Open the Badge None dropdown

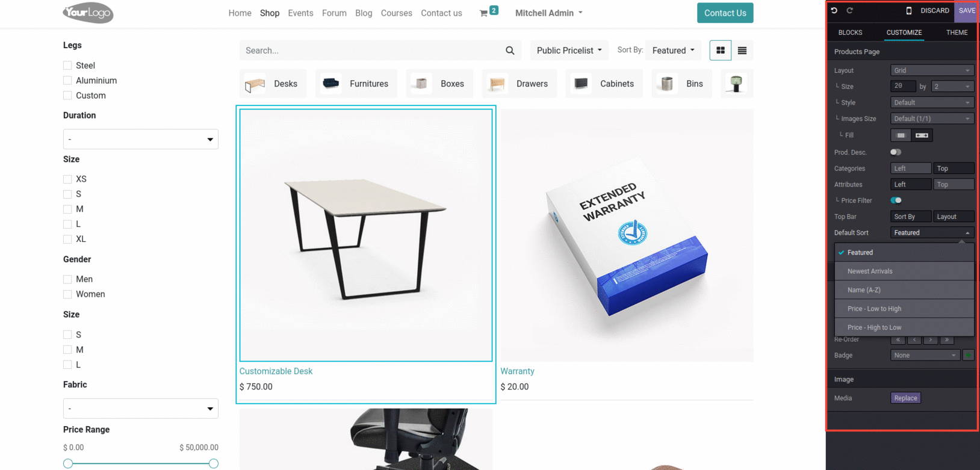925,355
